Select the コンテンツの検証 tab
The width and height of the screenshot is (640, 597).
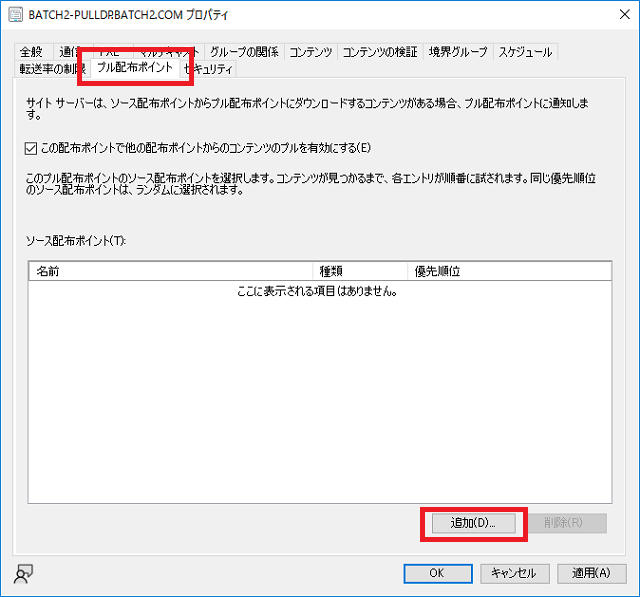(x=380, y=52)
